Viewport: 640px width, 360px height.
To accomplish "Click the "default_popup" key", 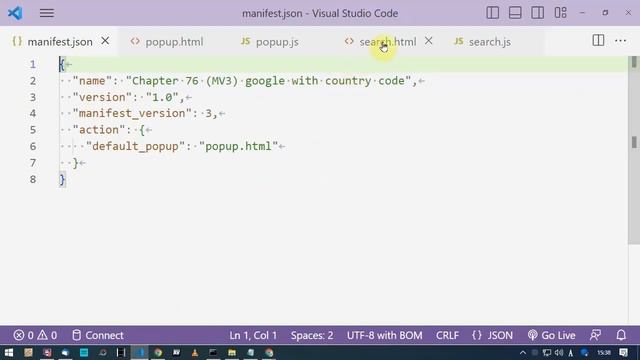I will click(x=136, y=146).
